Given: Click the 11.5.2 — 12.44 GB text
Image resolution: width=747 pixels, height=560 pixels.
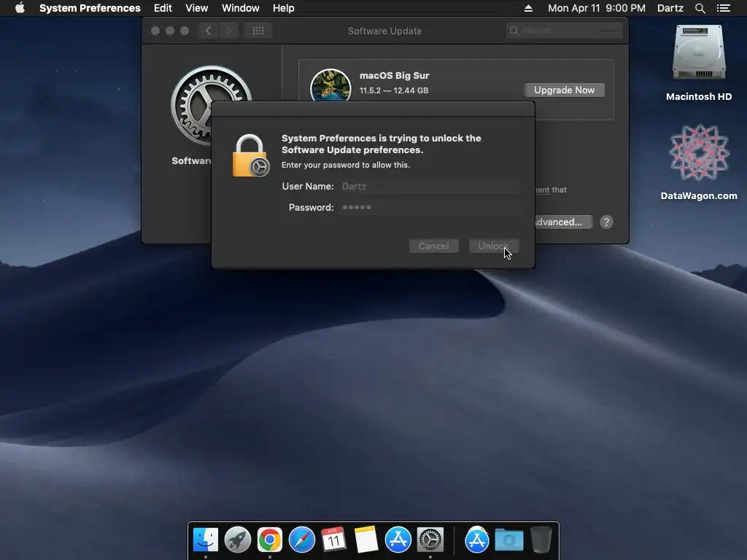Looking at the screenshot, I should [393, 90].
